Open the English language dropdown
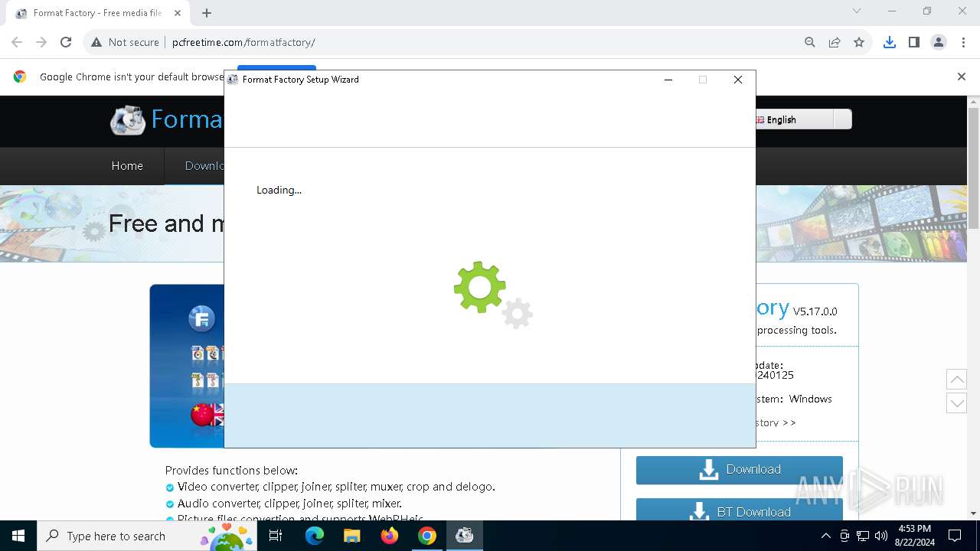 (x=794, y=119)
